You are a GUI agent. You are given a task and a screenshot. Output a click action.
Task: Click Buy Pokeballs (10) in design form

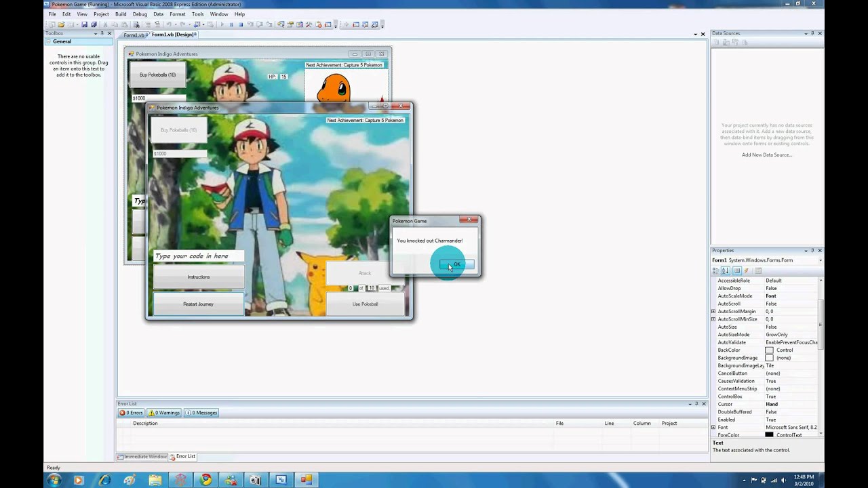(157, 75)
